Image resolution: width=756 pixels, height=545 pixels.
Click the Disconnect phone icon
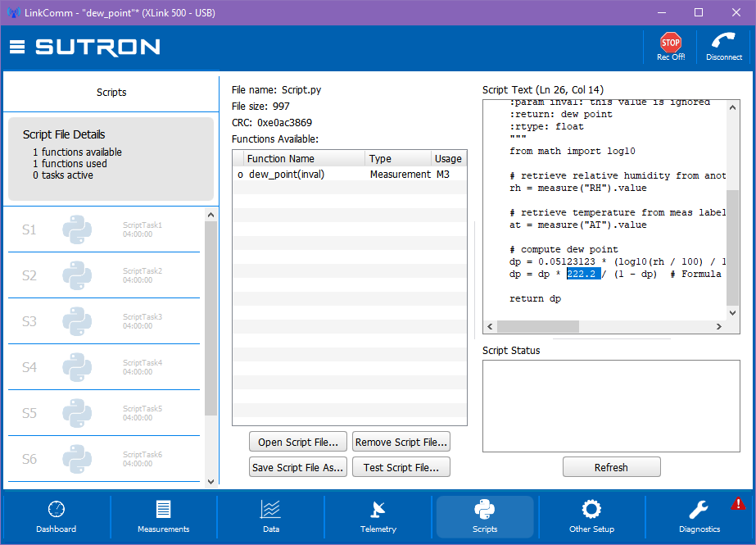tap(723, 40)
